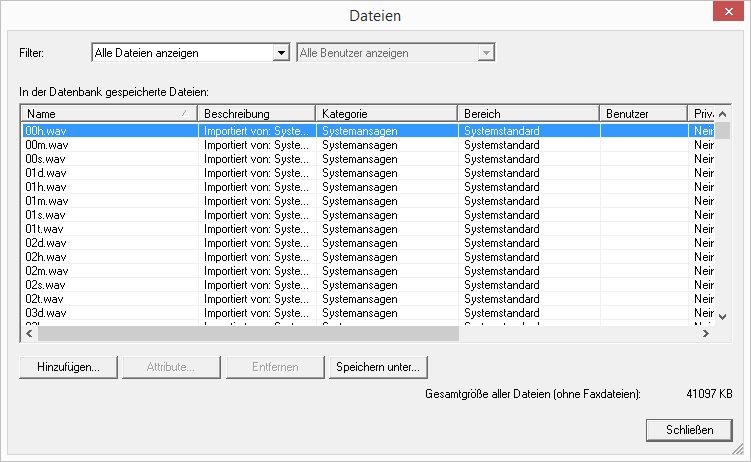Click the Bereich column header
The image size is (751, 462).
[x=527, y=114]
